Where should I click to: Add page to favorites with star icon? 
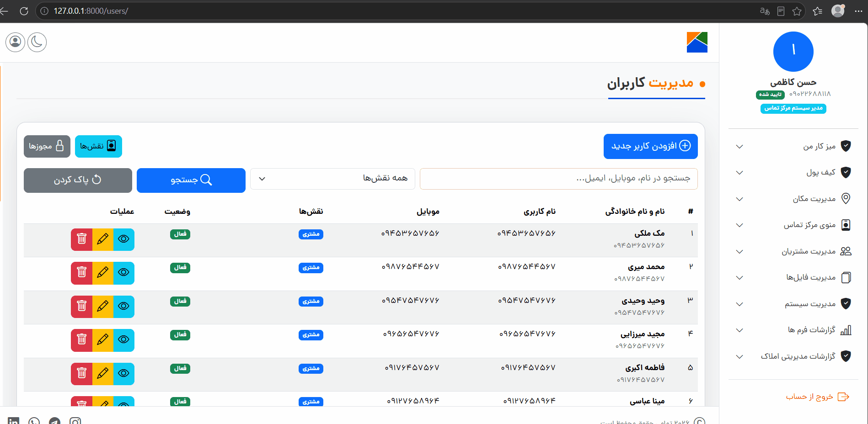(x=797, y=11)
